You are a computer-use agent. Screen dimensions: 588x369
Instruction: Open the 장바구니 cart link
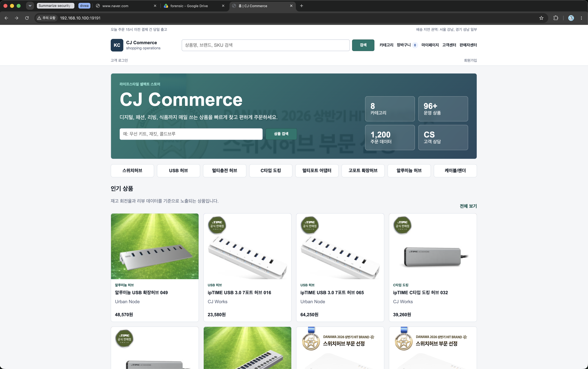coord(407,45)
